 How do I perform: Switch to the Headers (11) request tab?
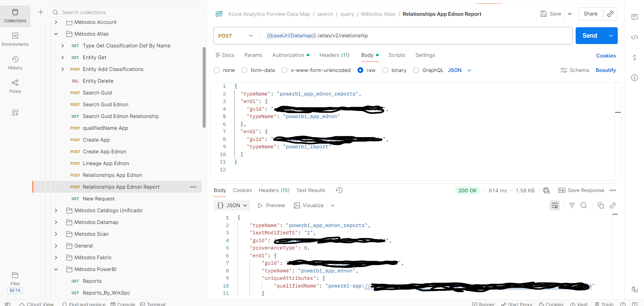point(334,55)
